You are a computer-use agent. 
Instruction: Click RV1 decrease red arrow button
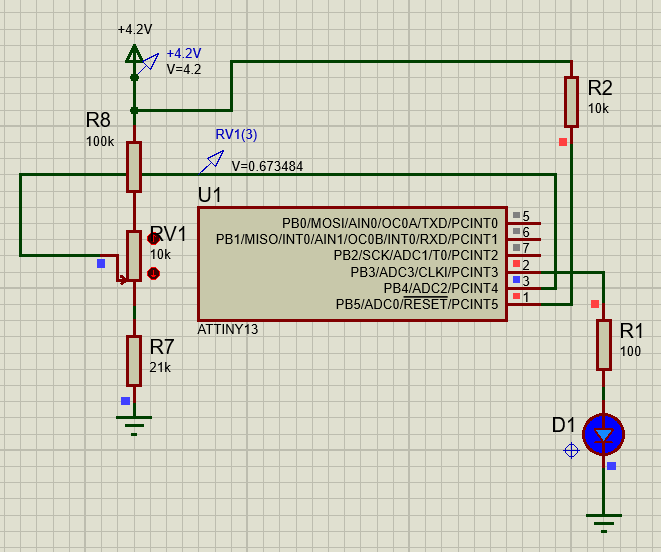153,274
